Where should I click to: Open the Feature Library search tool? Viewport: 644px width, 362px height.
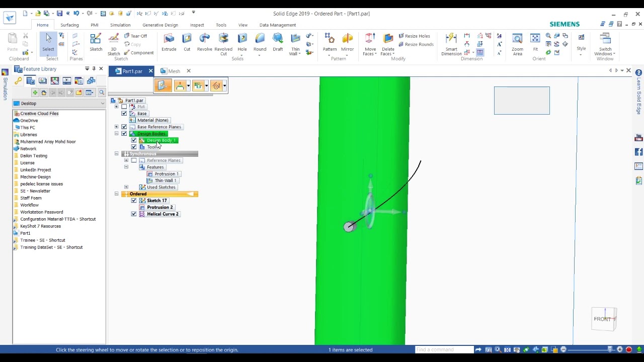[x=102, y=93]
